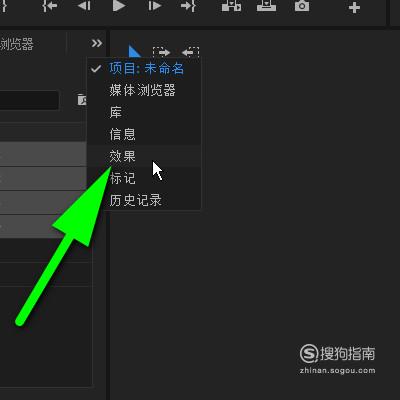
Task: Export frame with the camera icon
Action: [302, 6]
